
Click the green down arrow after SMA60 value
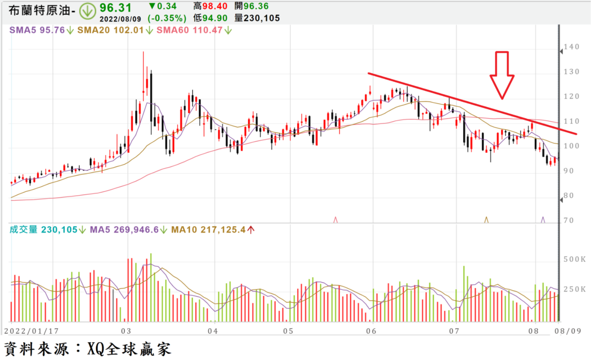point(228,30)
